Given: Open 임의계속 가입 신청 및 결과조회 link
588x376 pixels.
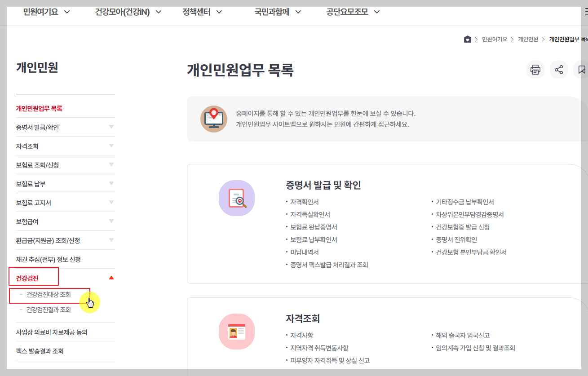Looking at the screenshot, I should (475, 348).
